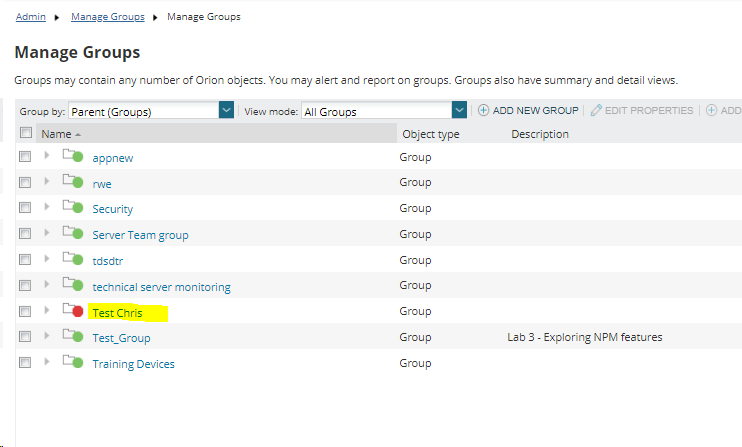The height and width of the screenshot is (447, 742).
Task: Check the box for the rwe group
Action: [25, 182]
